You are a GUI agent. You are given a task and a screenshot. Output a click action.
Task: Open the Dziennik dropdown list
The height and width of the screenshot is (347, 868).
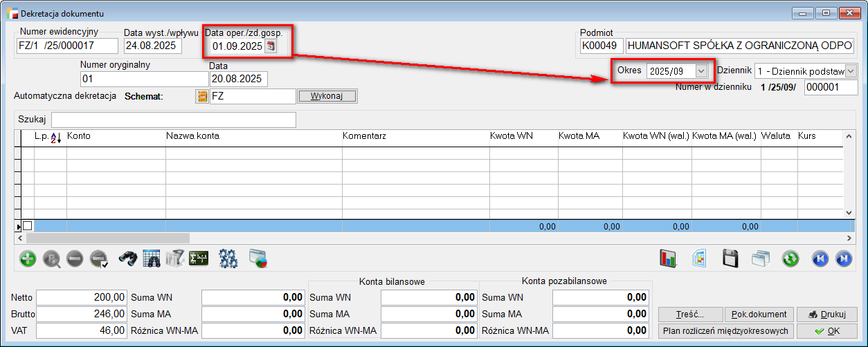pos(851,71)
